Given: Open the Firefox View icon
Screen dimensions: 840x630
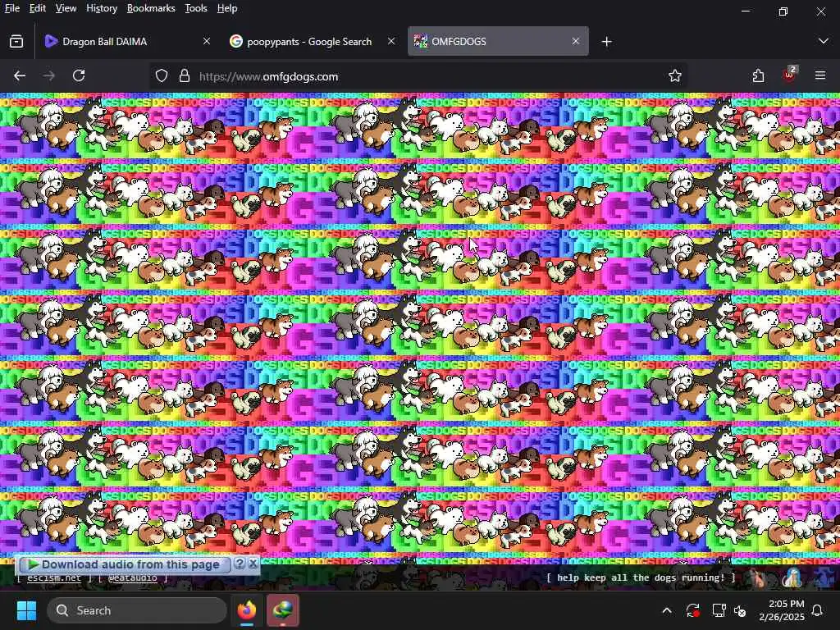Looking at the screenshot, I should pos(16,41).
